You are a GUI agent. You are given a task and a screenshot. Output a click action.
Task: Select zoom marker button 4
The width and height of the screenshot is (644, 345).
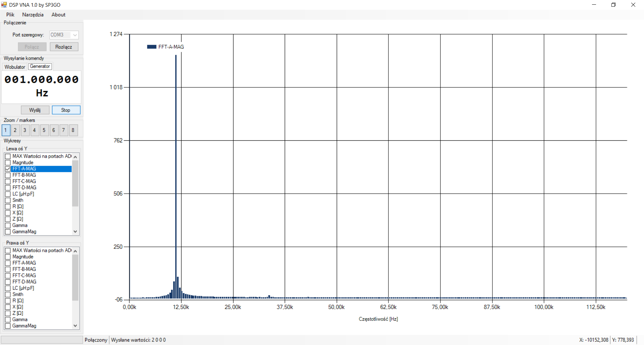pyautogui.click(x=35, y=130)
